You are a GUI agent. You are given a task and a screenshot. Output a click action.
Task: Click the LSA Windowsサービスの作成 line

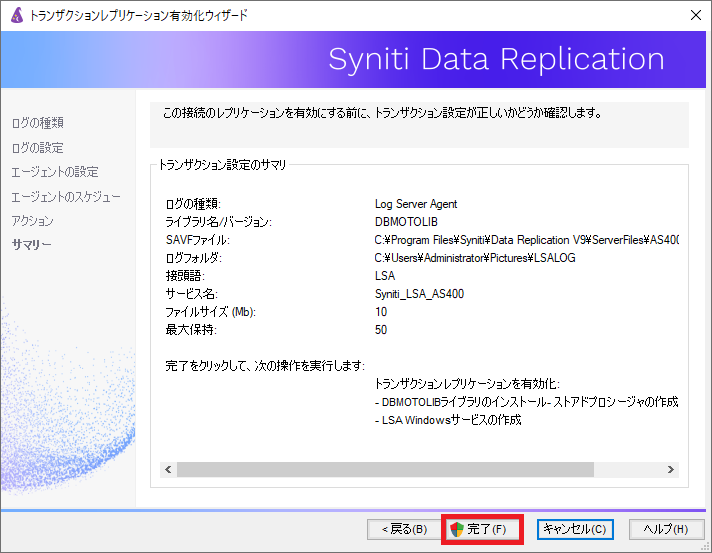coord(448,420)
